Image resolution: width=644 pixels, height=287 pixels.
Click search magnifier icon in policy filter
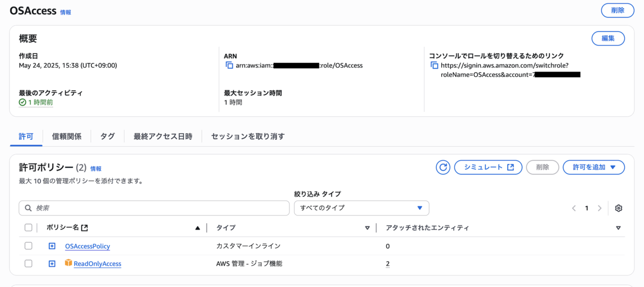(x=28, y=208)
